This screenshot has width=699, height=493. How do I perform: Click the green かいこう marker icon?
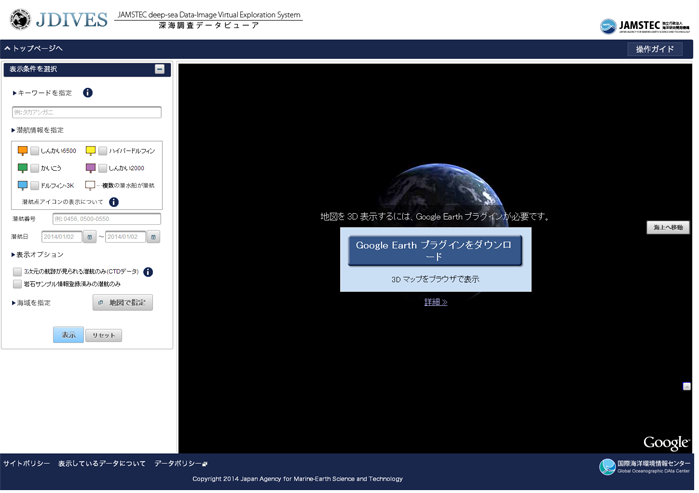pos(23,168)
